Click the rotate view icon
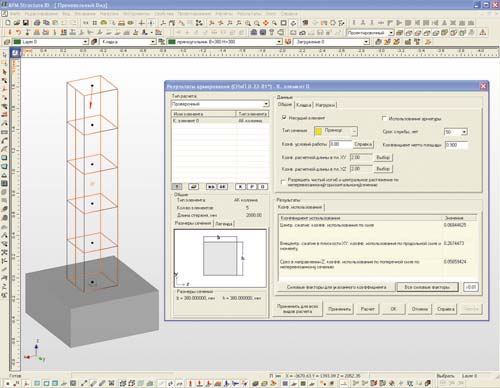The height and width of the screenshot is (388, 500). tap(293, 23)
